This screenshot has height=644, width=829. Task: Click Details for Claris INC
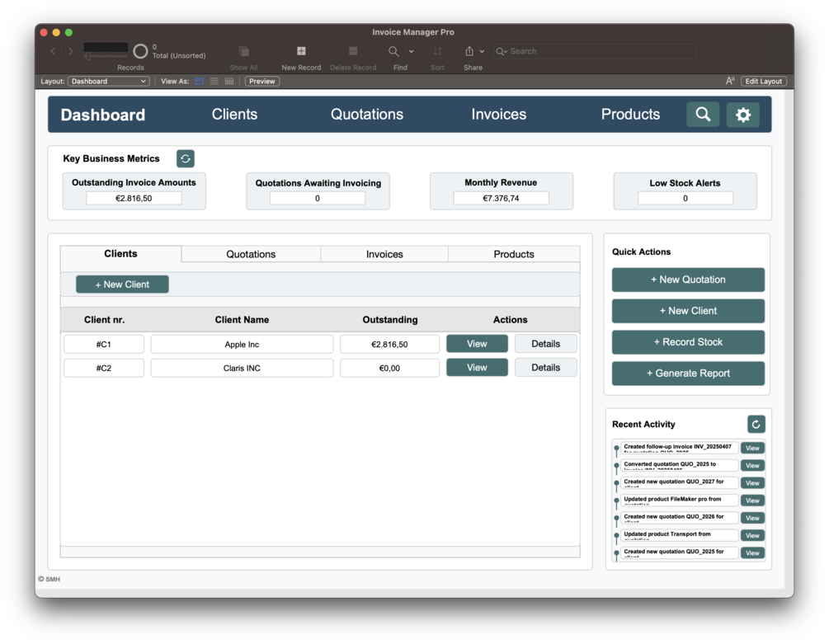[545, 368]
